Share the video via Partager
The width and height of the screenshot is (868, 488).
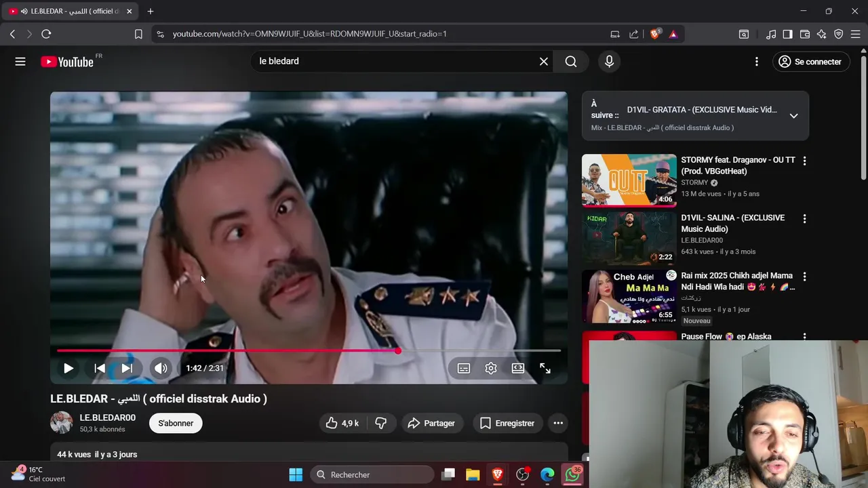[x=431, y=423]
